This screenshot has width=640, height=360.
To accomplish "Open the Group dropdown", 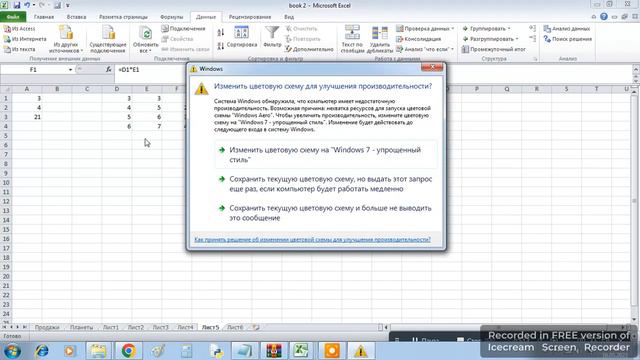I will pos(486,29).
